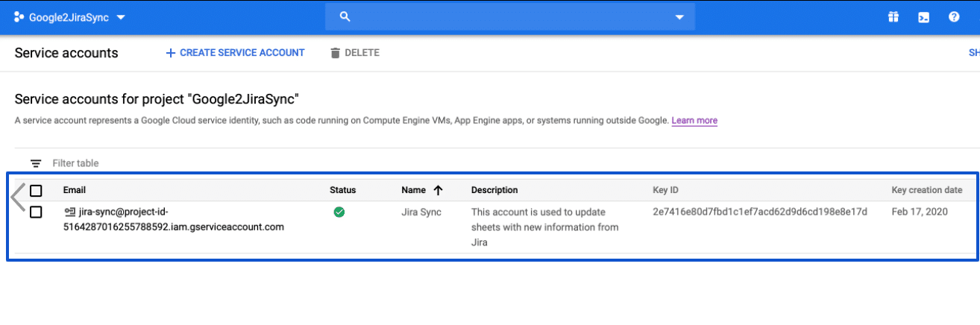Click the Status column header
980x325 pixels.
pyautogui.click(x=343, y=190)
